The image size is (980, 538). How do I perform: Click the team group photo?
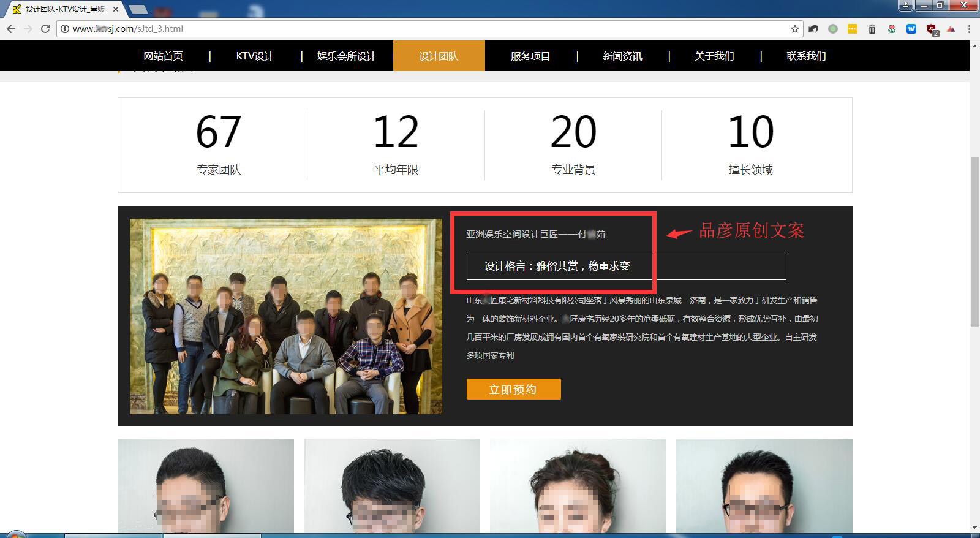[x=285, y=316]
